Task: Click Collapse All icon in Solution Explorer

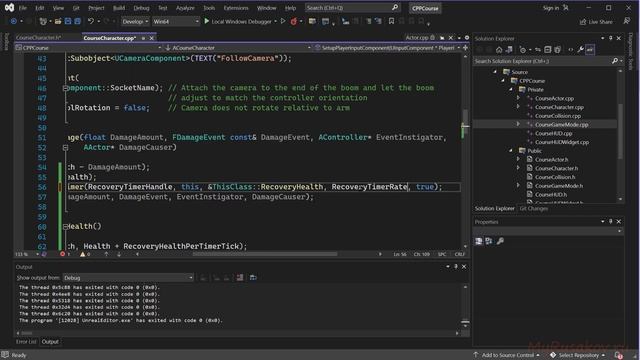Action: pyautogui.click(x=548, y=50)
